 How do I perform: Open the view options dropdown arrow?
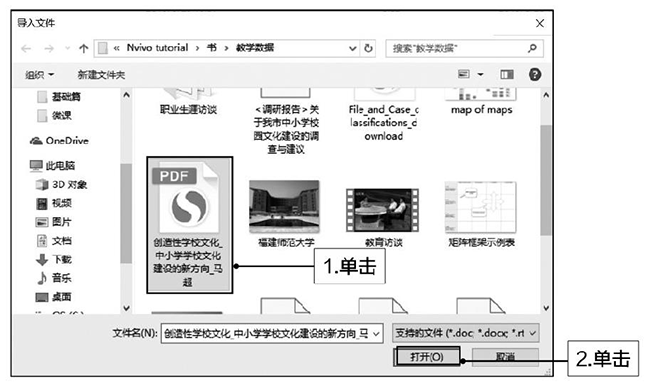click(x=480, y=75)
